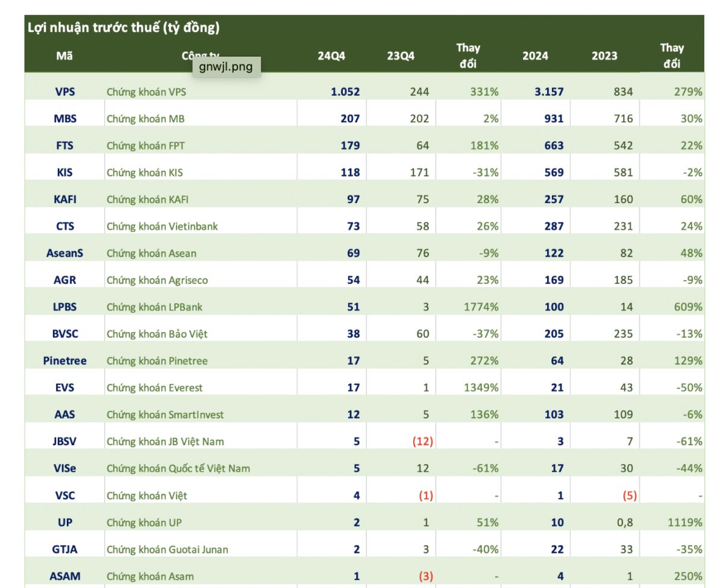The height and width of the screenshot is (588, 723).
Task: Select the 609% yearly change for LPBS
Action: point(688,307)
